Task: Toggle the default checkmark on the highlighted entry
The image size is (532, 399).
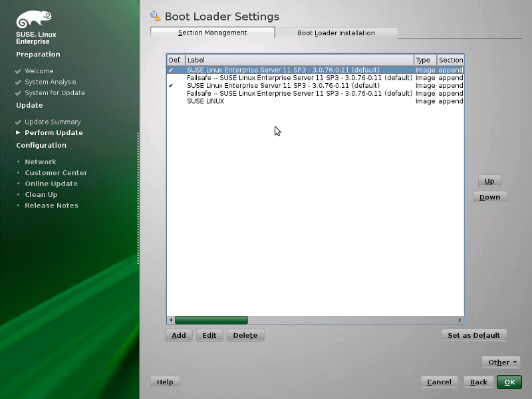Action: click(x=174, y=69)
